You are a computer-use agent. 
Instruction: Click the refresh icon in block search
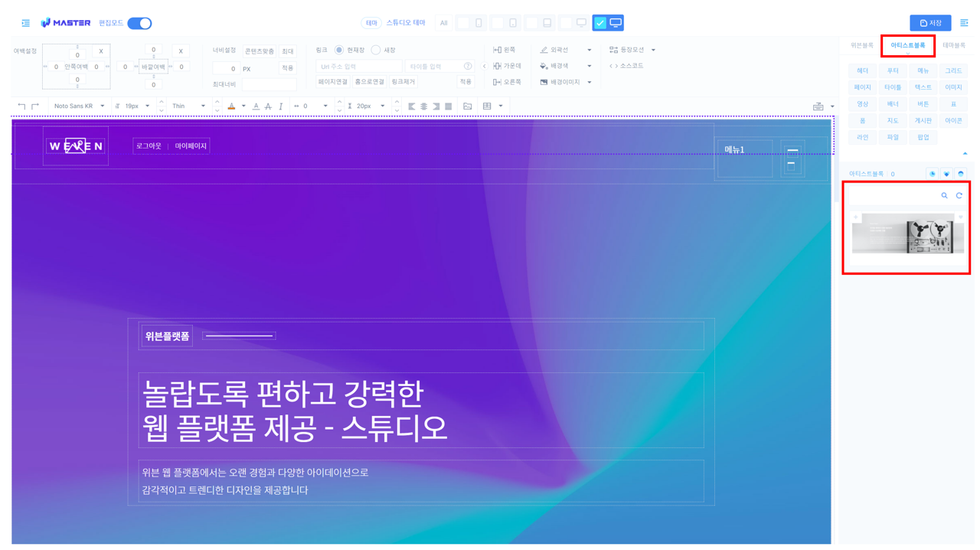[959, 195]
